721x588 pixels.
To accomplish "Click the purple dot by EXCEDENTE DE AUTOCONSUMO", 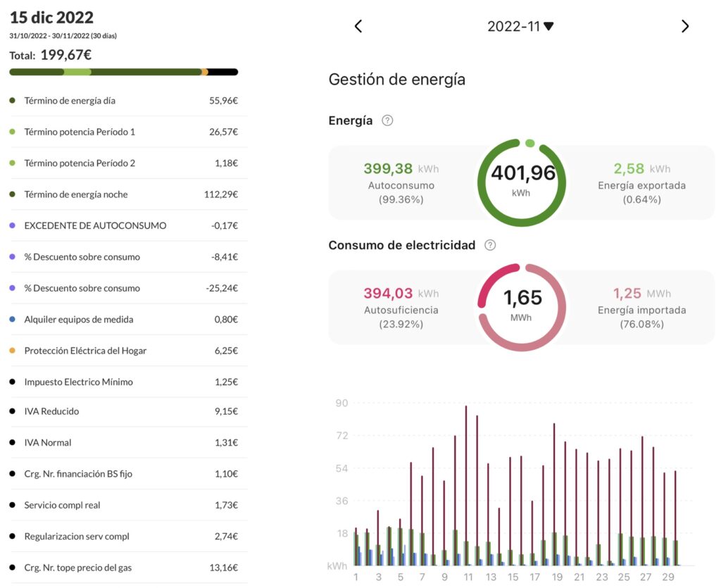I will tap(13, 226).
